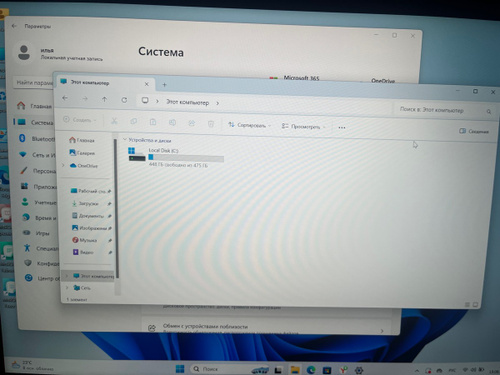The image size is (500, 375).
Task: Go up one folder level arrow
Action: pos(104,99)
